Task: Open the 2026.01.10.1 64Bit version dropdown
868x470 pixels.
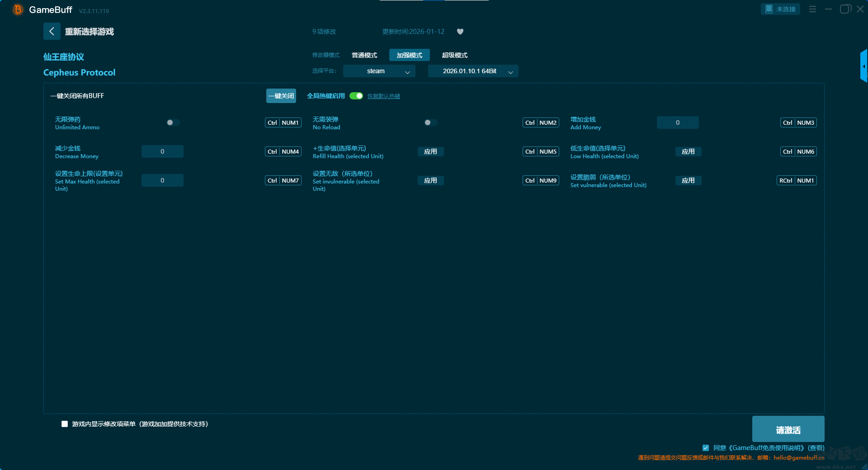Action: coord(473,71)
